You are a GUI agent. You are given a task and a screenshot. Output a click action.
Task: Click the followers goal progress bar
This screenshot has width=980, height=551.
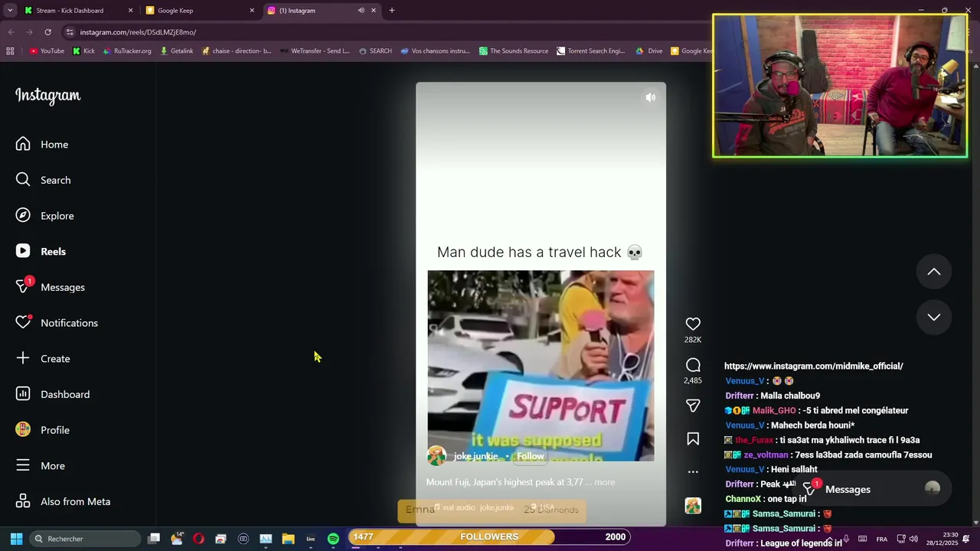coord(490,536)
